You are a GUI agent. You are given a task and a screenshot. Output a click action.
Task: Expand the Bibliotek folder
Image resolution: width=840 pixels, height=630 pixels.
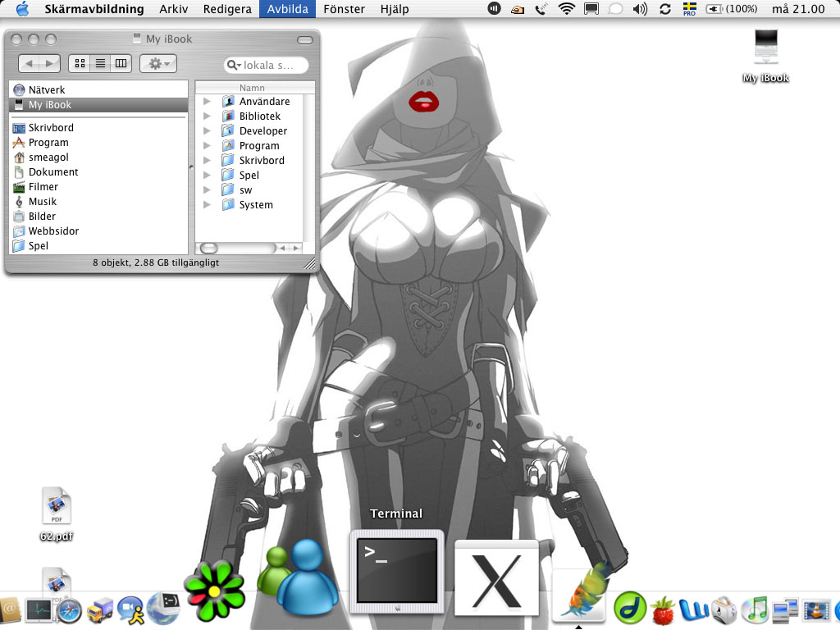point(207,116)
